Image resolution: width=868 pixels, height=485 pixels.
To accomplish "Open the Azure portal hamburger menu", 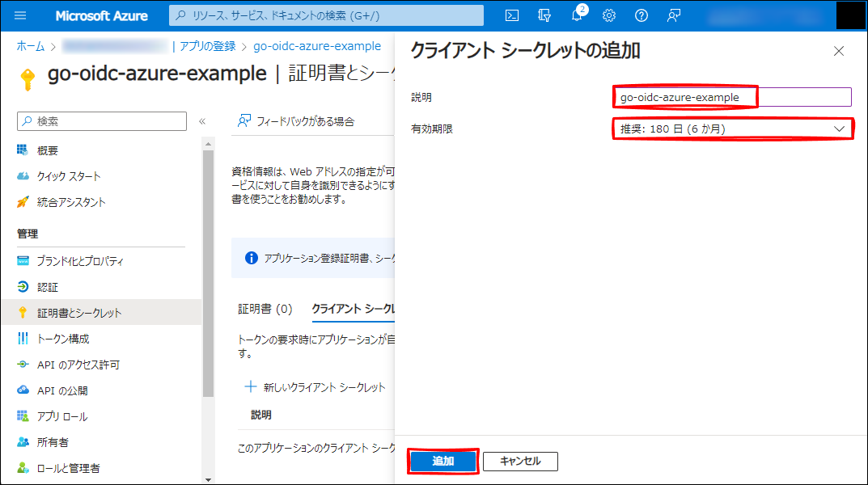I will [x=21, y=15].
